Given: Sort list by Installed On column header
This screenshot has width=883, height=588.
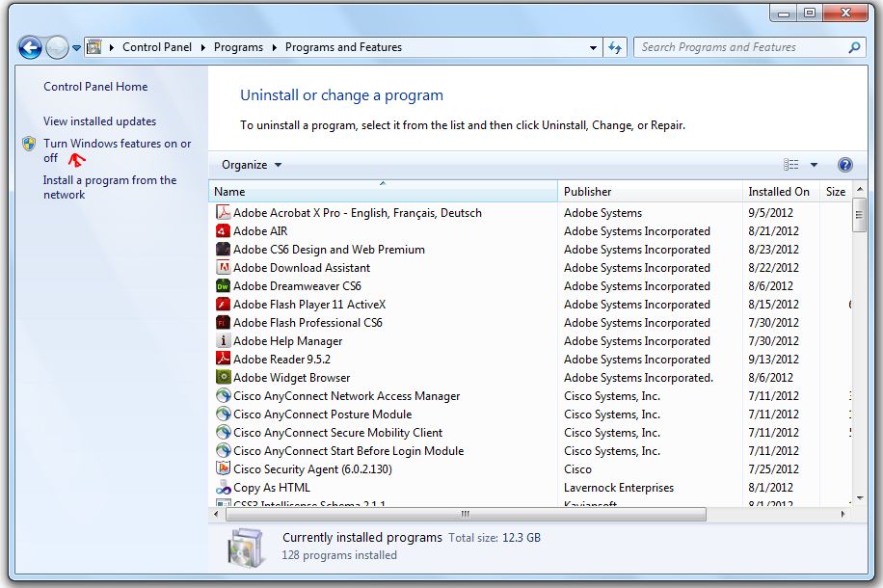Looking at the screenshot, I should tap(781, 192).
